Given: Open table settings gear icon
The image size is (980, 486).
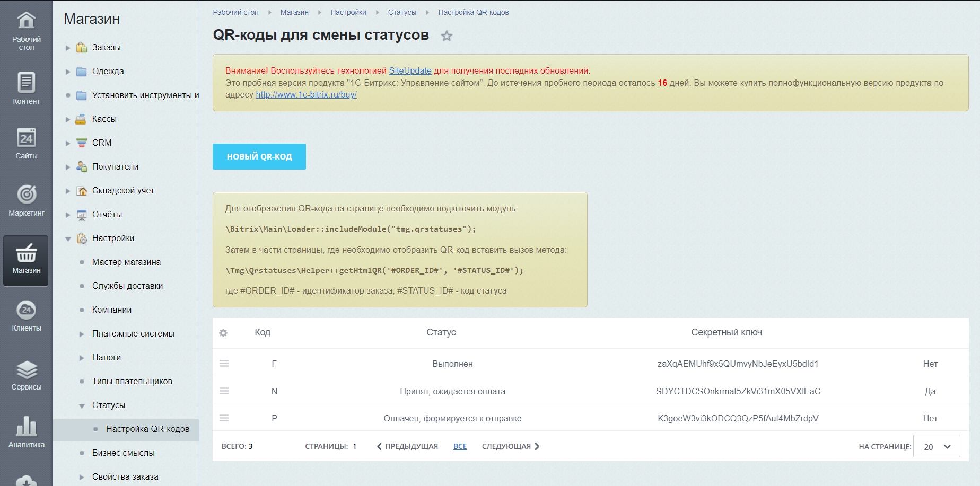Looking at the screenshot, I should tap(223, 333).
